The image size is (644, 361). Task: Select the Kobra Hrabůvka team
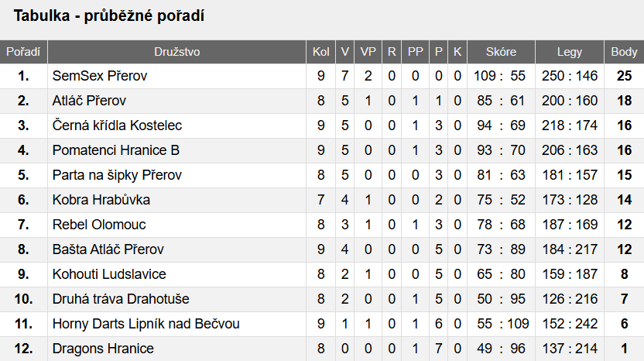[x=101, y=200]
